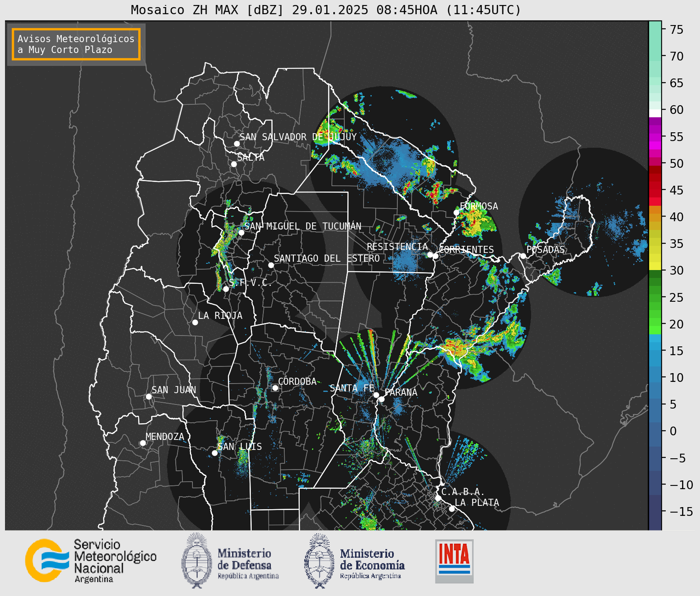Click the CORRIENTES label text
This screenshot has width=700, height=596.
pos(466,250)
